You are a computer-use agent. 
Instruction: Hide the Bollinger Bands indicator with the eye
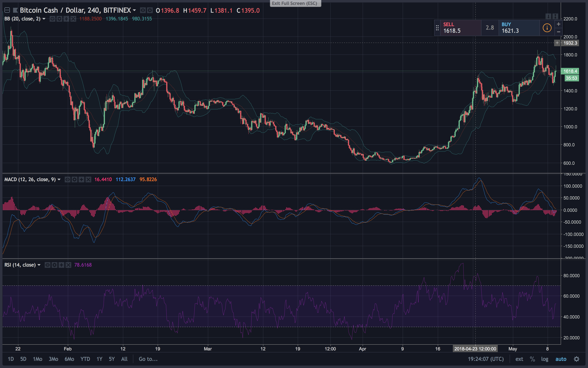point(52,19)
